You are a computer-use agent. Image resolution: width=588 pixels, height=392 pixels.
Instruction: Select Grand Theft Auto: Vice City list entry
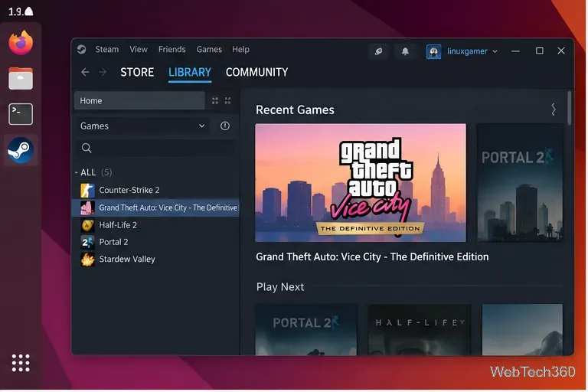click(x=155, y=207)
